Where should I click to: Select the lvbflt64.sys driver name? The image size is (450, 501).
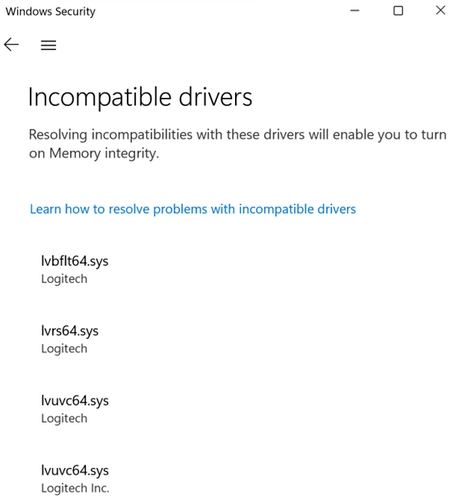(75, 261)
